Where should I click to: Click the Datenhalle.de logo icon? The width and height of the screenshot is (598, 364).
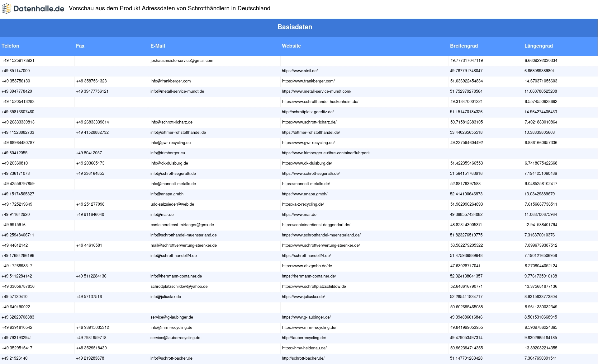click(7, 8)
